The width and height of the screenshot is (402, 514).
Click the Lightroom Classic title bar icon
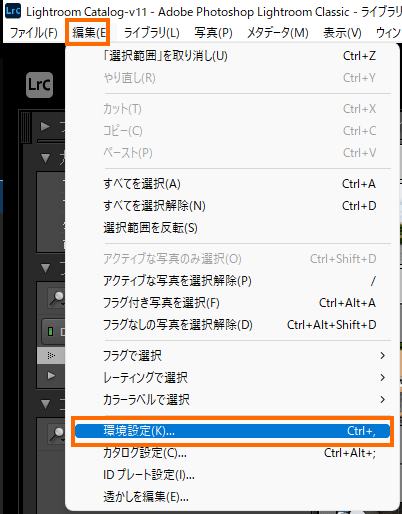click(x=13, y=11)
